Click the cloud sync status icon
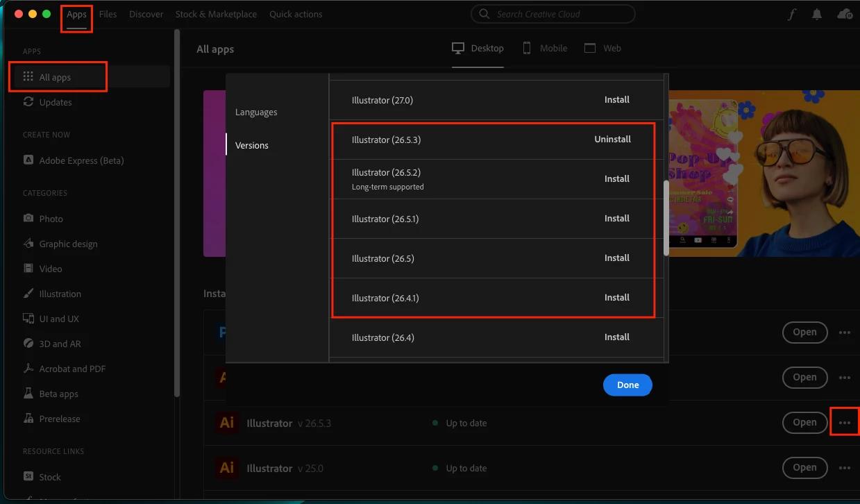 click(845, 14)
